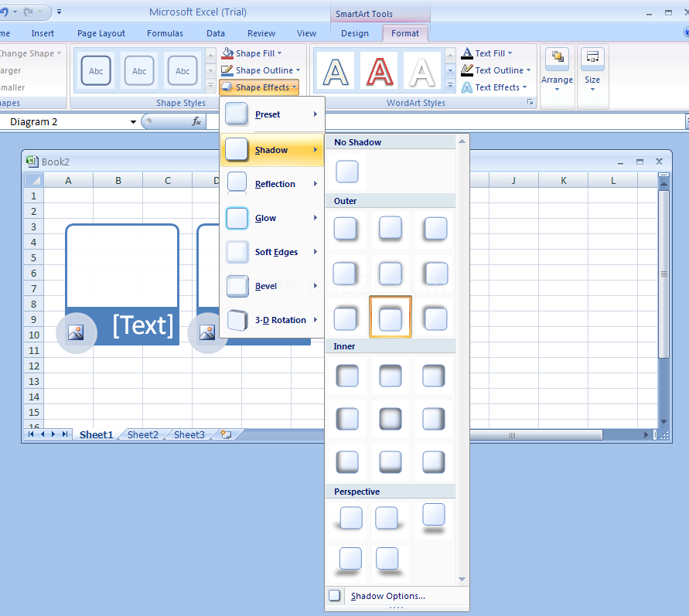689x616 pixels.
Task: Open the Shadow effects submenu
Action: click(272, 150)
